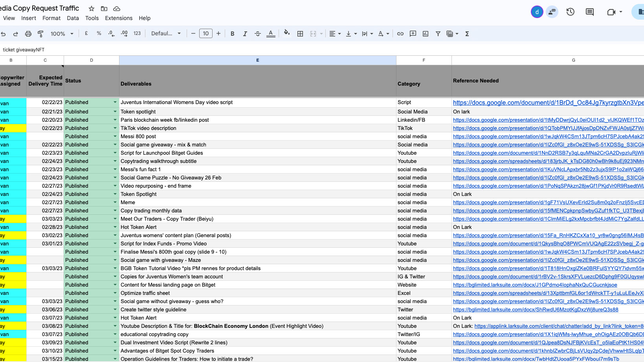The height and width of the screenshot is (362, 644).
Task: Format as currency pound
Action: pyautogui.click(x=86, y=34)
